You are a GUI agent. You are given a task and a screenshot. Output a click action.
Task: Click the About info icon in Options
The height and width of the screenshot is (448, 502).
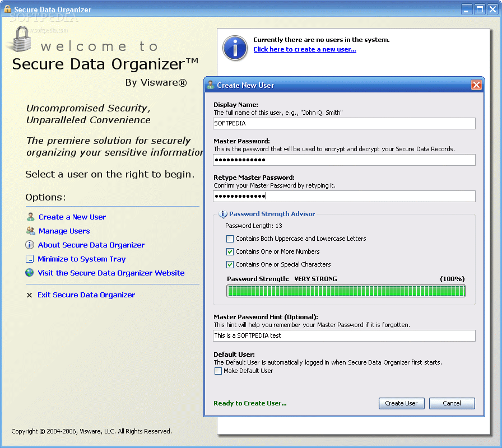coord(30,245)
